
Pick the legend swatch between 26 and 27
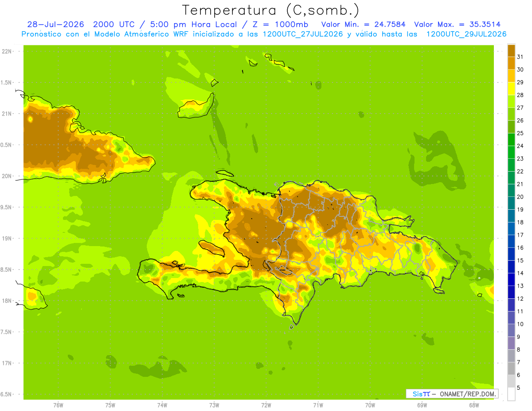click(511, 114)
